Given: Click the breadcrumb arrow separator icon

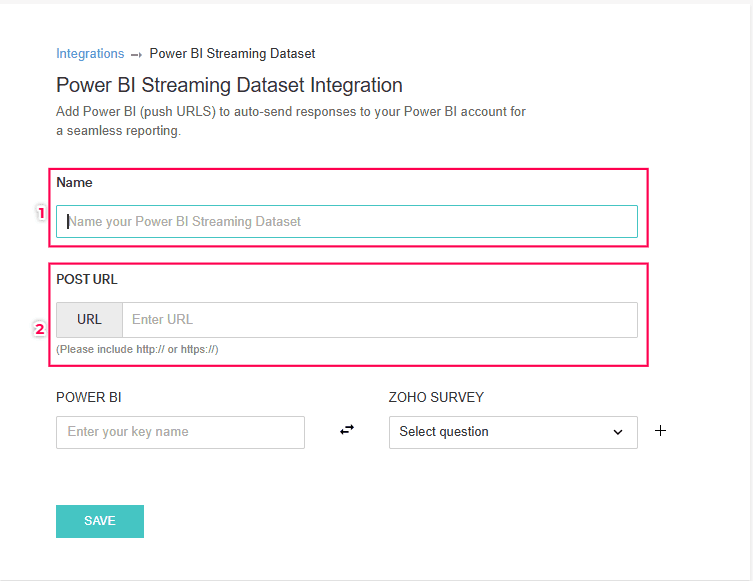Looking at the screenshot, I should click(137, 54).
